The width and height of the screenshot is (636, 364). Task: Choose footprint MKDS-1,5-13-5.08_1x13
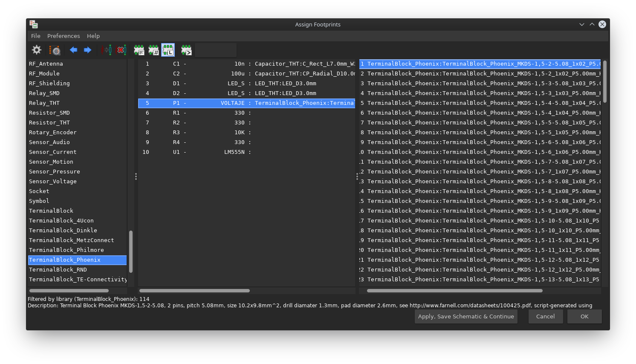pos(480,280)
